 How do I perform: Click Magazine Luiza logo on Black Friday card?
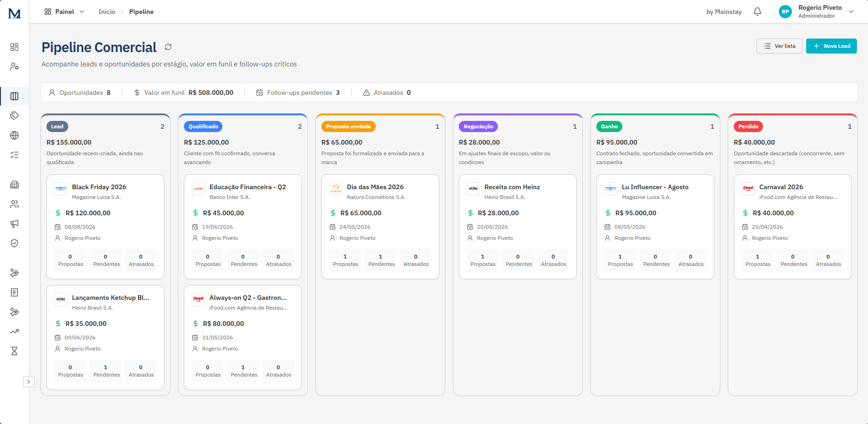[61, 188]
